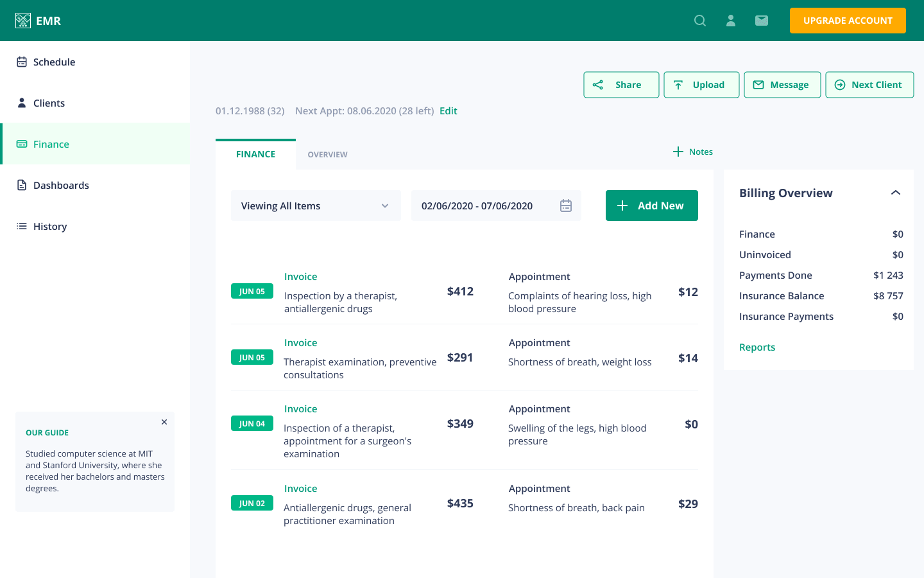Screen dimensions: 924x578
Task: Click the Next Client button
Action: (869, 85)
